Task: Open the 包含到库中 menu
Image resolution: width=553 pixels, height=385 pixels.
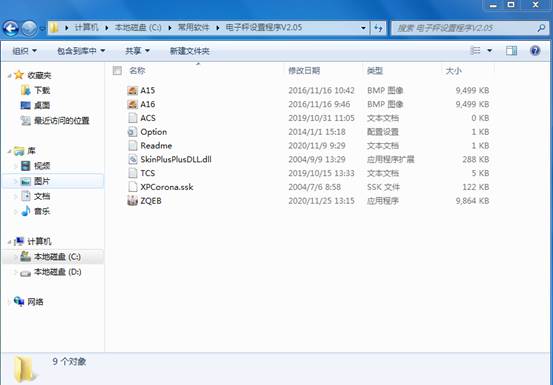Action: (x=81, y=51)
